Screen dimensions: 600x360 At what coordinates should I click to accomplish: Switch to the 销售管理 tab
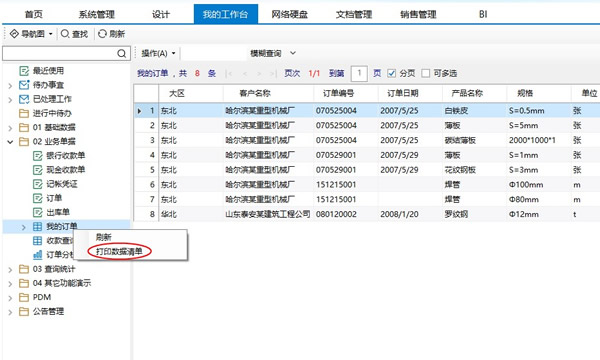(418, 15)
